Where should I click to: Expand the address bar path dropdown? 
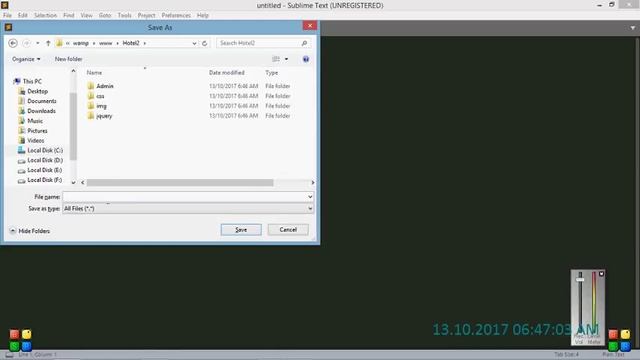194,43
